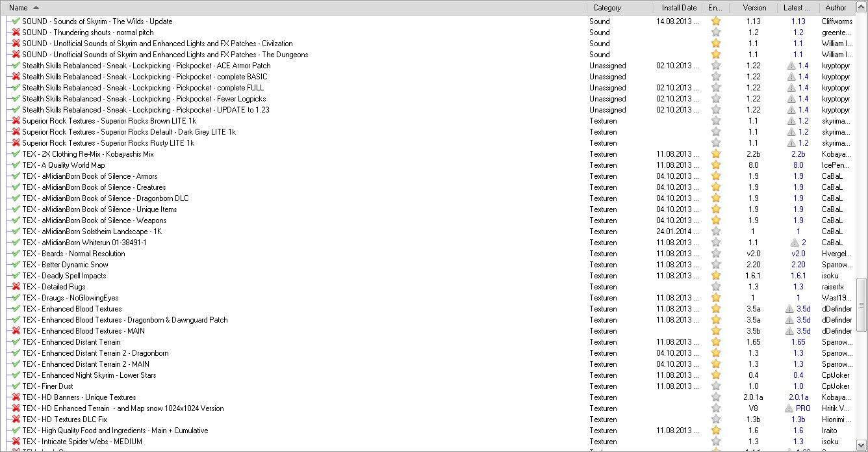868x452 pixels.
Task: Click red X icon of Stealth Skills complete BASIC
Action: point(16,77)
